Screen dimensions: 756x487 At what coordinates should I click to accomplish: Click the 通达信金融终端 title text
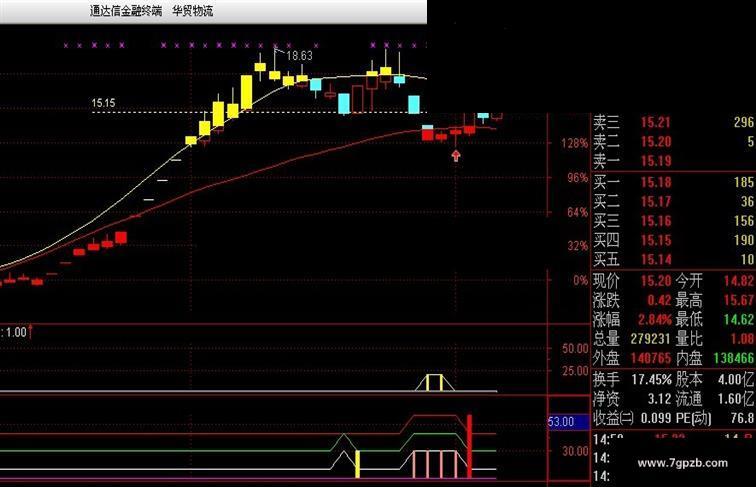point(126,11)
